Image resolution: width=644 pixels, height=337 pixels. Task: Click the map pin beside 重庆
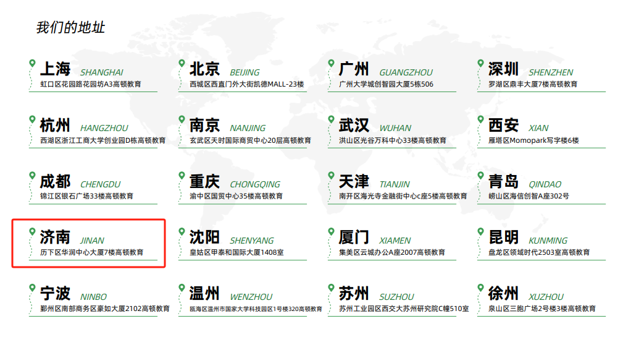click(x=182, y=175)
